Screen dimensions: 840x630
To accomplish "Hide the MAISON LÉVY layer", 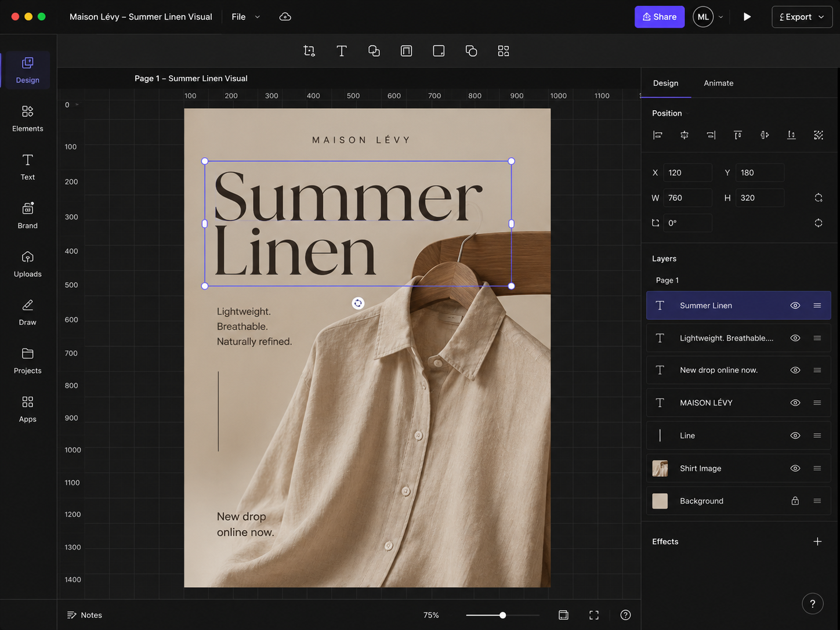I will [x=795, y=403].
